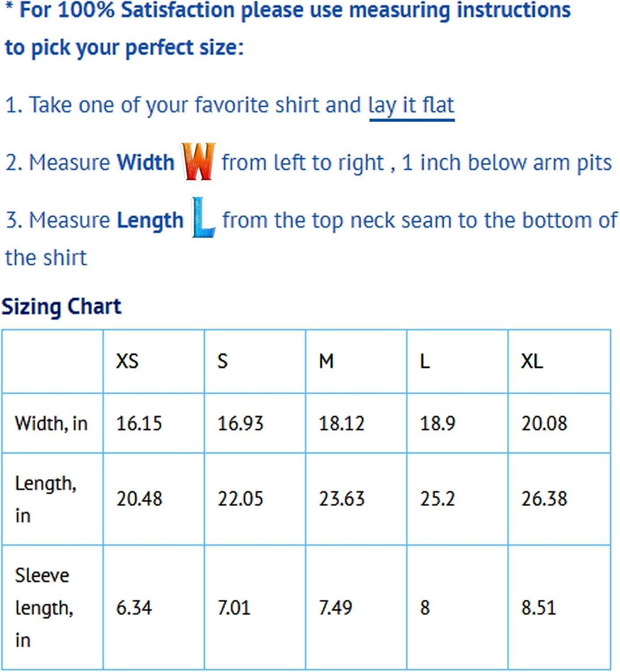Select the S size column header
The width and height of the screenshot is (620, 672).
tap(223, 361)
